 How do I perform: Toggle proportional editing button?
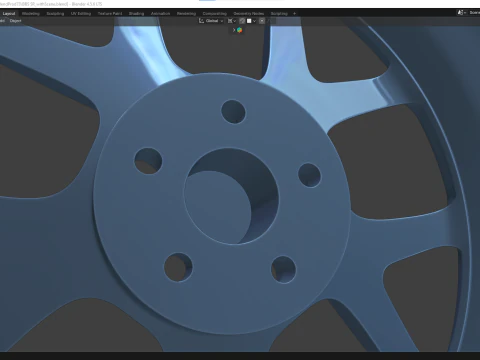click(262, 21)
